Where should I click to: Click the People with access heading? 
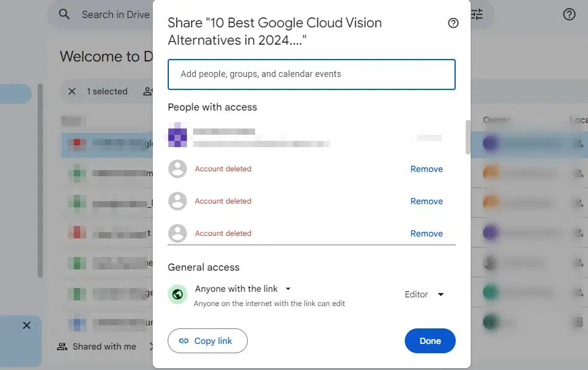212,107
